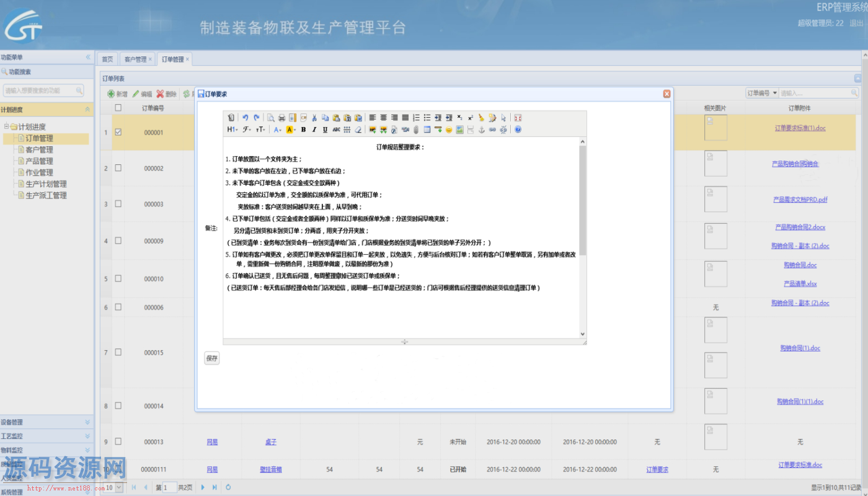Toggle bold formatting in the editor

coord(303,130)
